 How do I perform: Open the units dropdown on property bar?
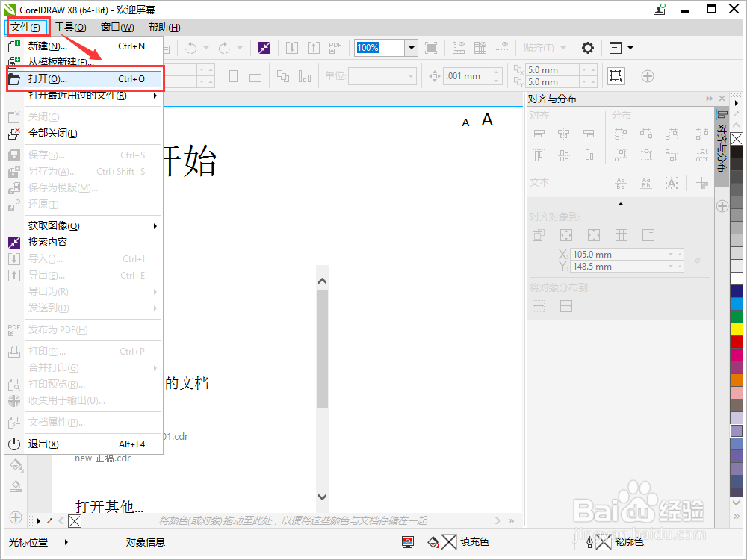click(x=411, y=76)
